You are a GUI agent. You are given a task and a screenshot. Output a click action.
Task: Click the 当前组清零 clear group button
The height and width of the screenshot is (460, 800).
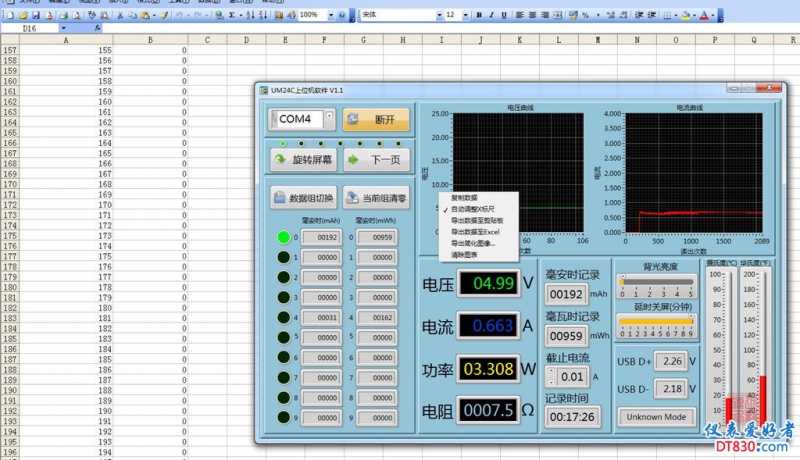tap(375, 198)
